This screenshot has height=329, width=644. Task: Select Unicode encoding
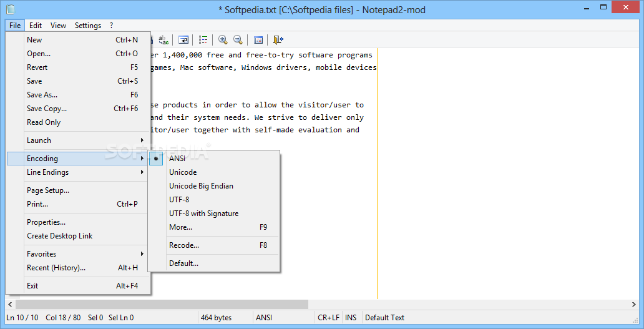(214, 172)
